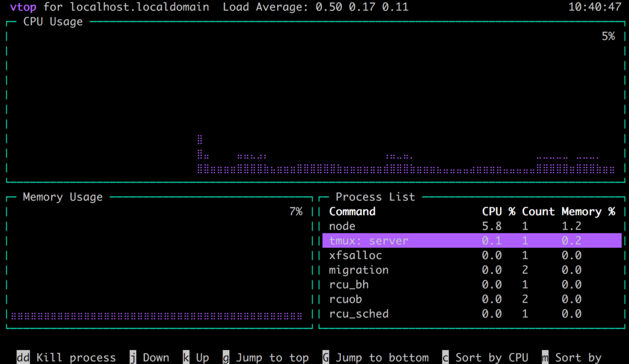Select the node process row
Screen dimensions: 629x364
pyautogui.click(x=472, y=226)
